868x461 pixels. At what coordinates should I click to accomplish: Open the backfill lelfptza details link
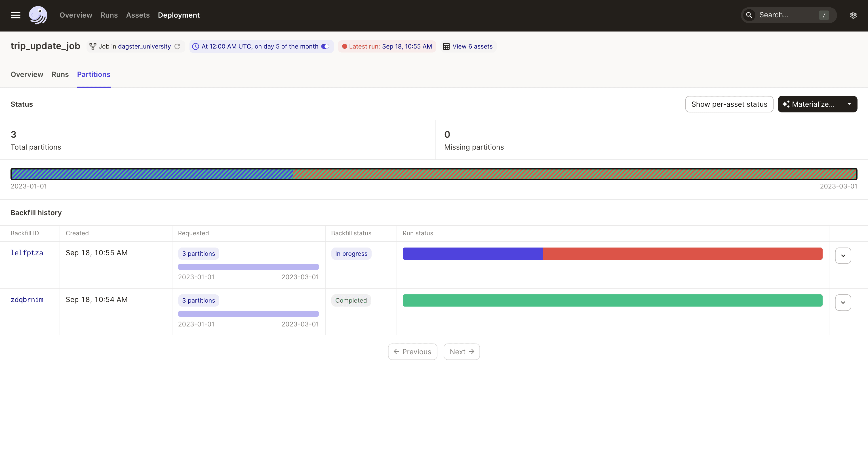click(27, 253)
